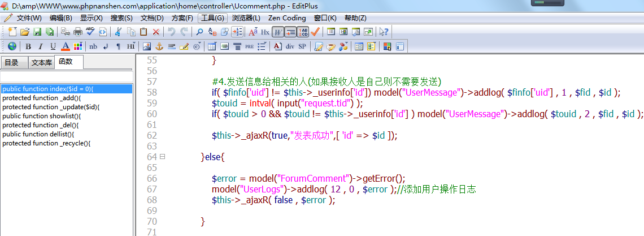644x236 pixels.
Task: Open heading HI tag dropdown
Action: [x=131, y=46]
